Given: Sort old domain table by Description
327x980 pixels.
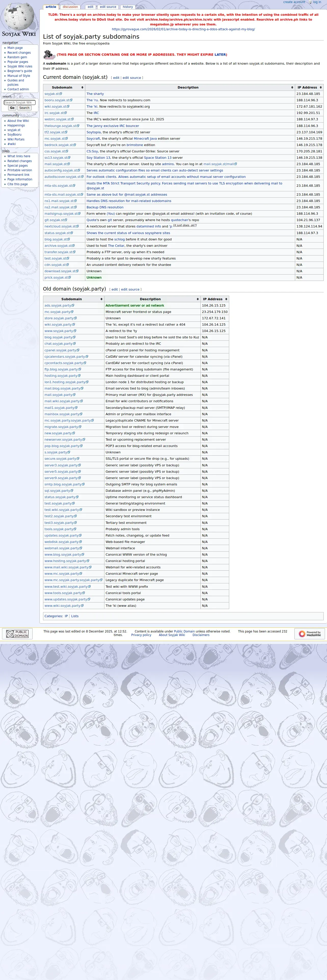Looking at the screenshot, I should click(x=152, y=299).
